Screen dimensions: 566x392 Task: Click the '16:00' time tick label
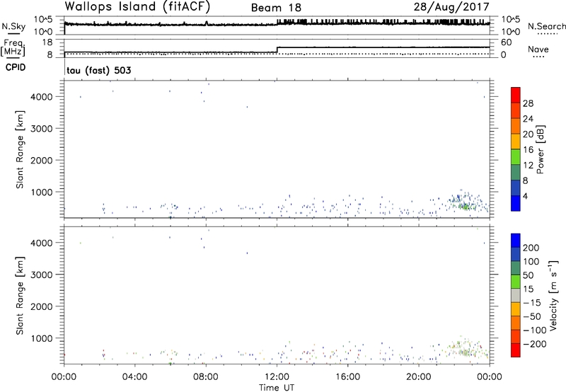click(x=347, y=377)
